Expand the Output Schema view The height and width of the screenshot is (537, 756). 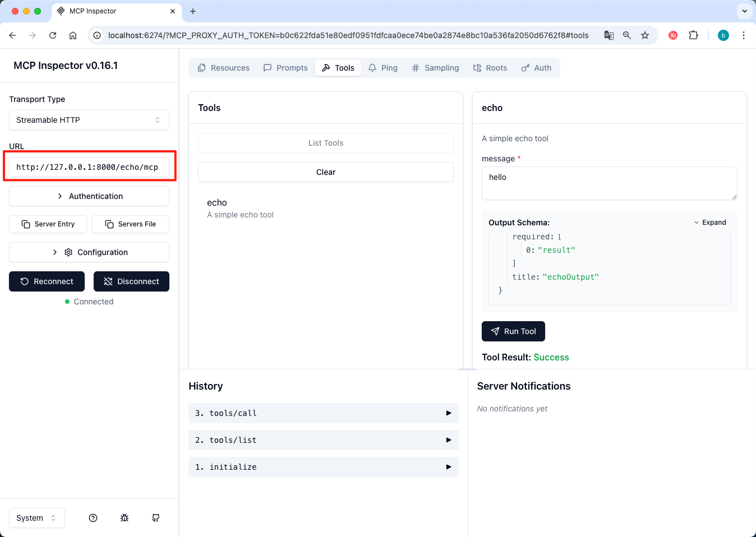coord(710,223)
